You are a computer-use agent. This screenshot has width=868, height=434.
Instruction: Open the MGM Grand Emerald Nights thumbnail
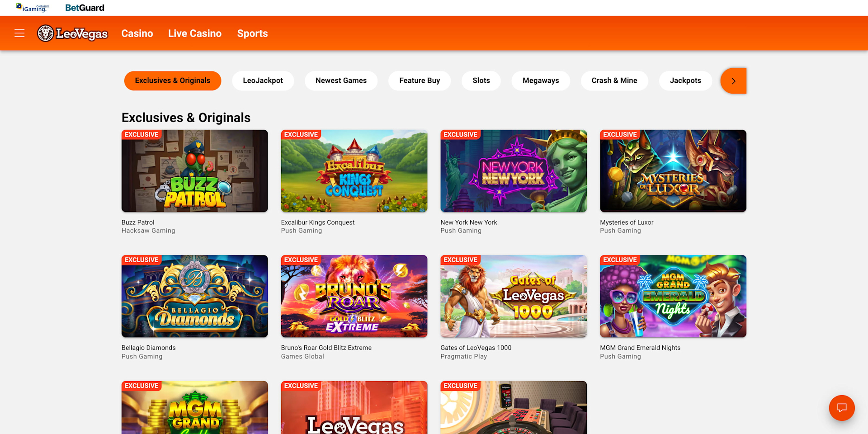pyautogui.click(x=673, y=296)
